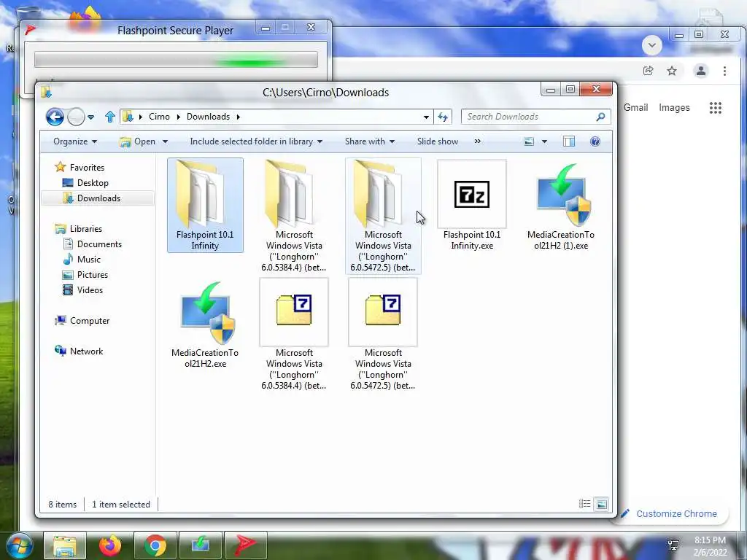This screenshot has width=747, height=560.
Task: Select Longhorn 6.0.5472.5 7-Zip archive
Action: [x=383, y=312]
